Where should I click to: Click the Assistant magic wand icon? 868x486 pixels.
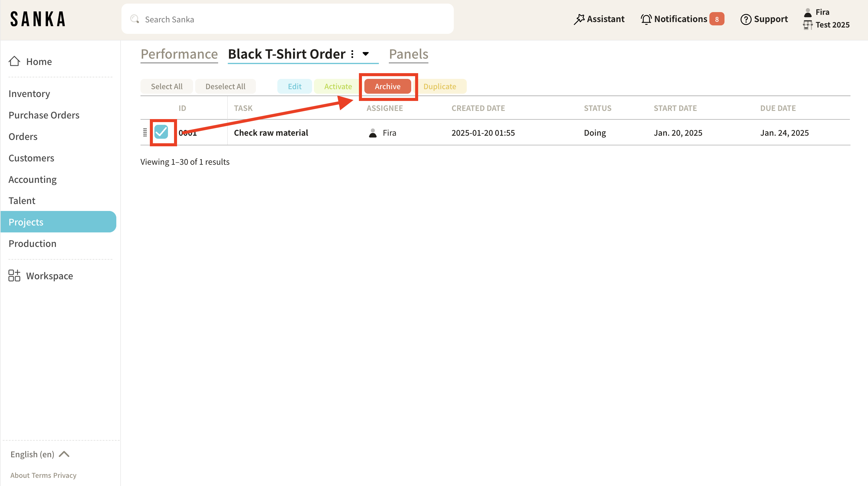pyautogui.click(x=579, y=19)
